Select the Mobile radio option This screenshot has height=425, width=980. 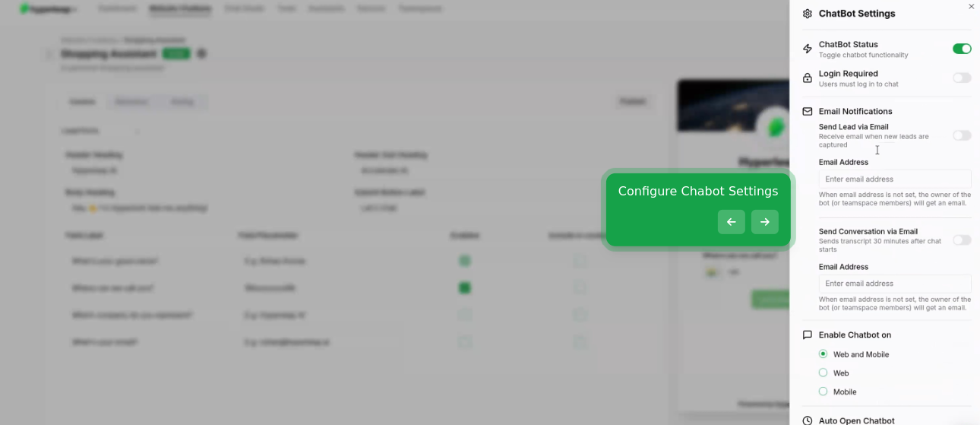823,392
